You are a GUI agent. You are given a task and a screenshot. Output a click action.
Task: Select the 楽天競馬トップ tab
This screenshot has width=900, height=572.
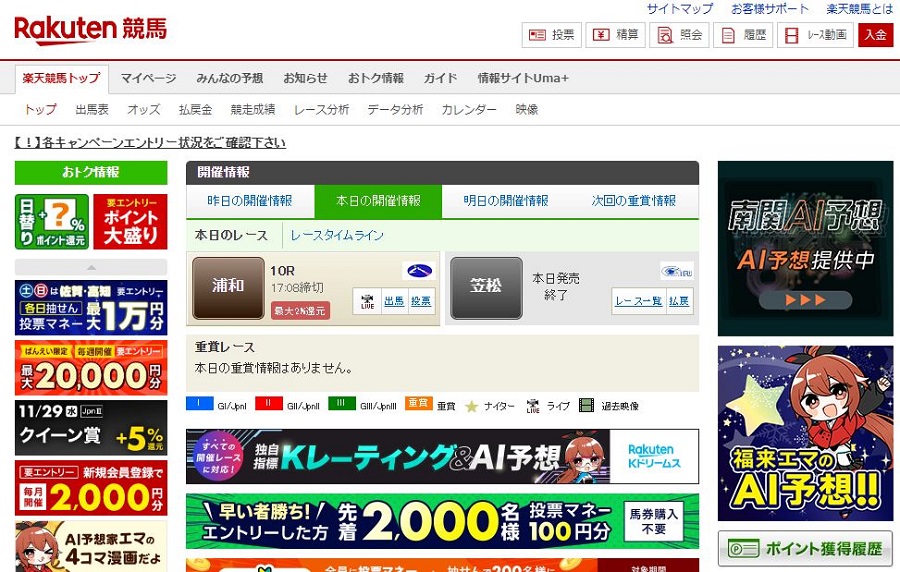(x=61, y=79)
